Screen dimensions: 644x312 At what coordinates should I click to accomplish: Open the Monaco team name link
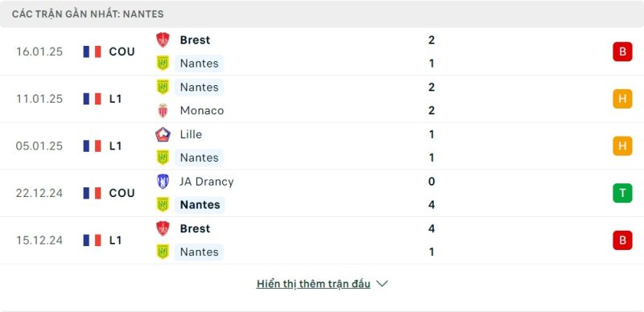(x=202, y=110)
